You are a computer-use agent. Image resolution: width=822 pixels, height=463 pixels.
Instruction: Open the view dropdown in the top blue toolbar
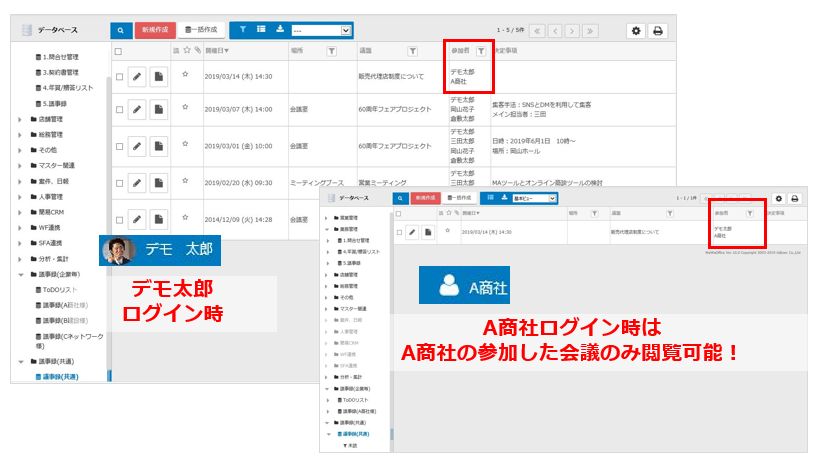320,31
